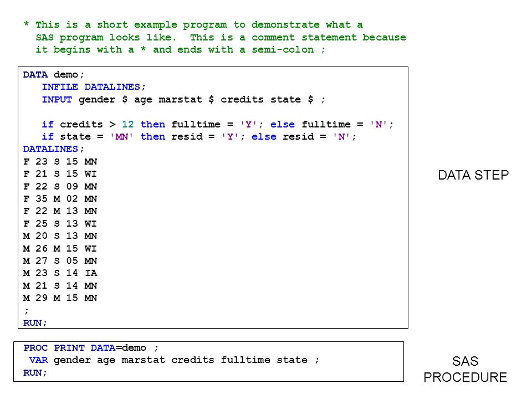Click 'RUN;' ending the PROC PRINT step
532x399 pixels.
pos(34,373)
